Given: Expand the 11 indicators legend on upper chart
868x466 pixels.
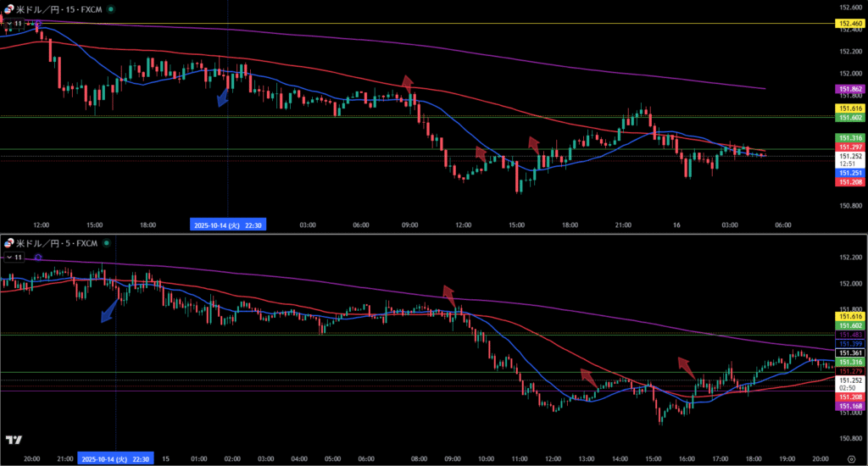Looking at the screenshot, I should click(14, 23).
